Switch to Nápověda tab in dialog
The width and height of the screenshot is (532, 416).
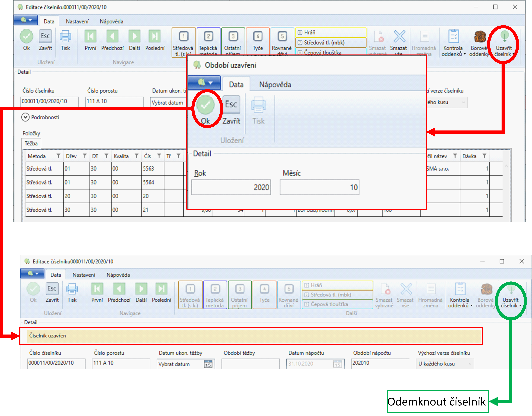click(275, 85)
